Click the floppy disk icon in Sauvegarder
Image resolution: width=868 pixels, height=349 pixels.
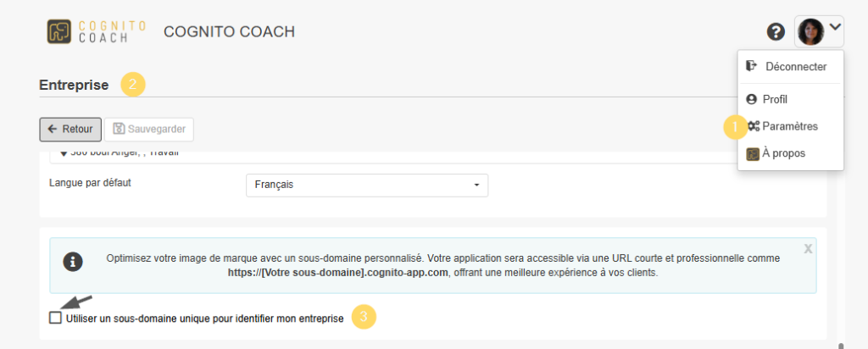pos(120,130)
